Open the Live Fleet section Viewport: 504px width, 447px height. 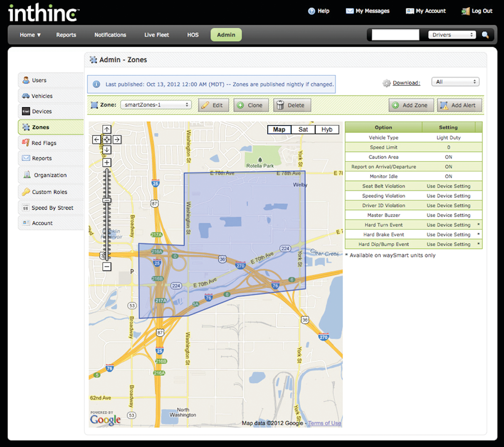pos(156,35)
